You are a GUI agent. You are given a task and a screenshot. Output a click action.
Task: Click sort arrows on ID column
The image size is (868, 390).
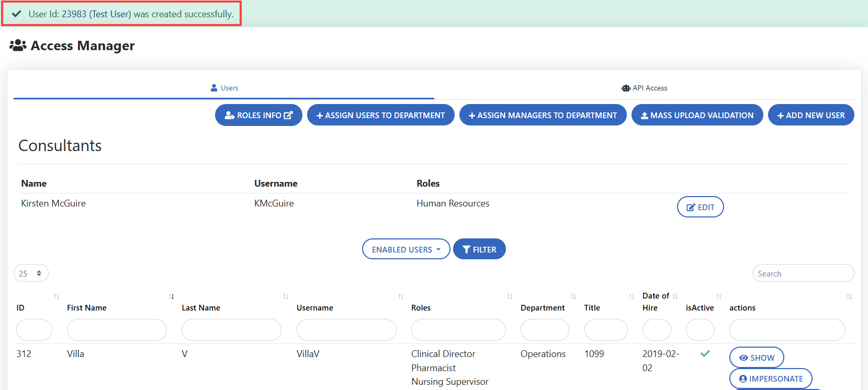tap(56, 296)
